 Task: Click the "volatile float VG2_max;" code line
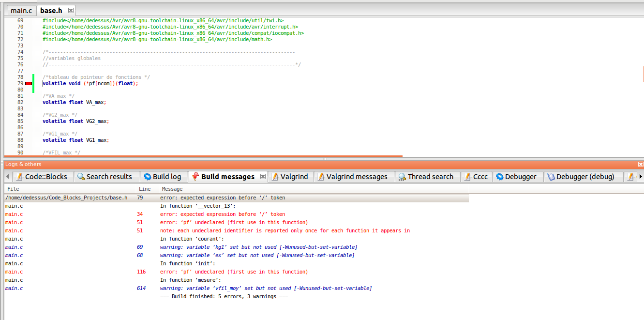click(75, 122)
